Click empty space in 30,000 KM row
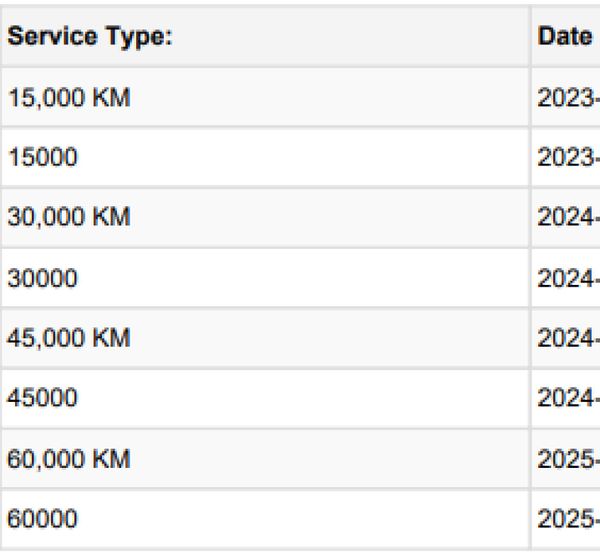This screenshot has width=600, height=553. coord(329,217)
